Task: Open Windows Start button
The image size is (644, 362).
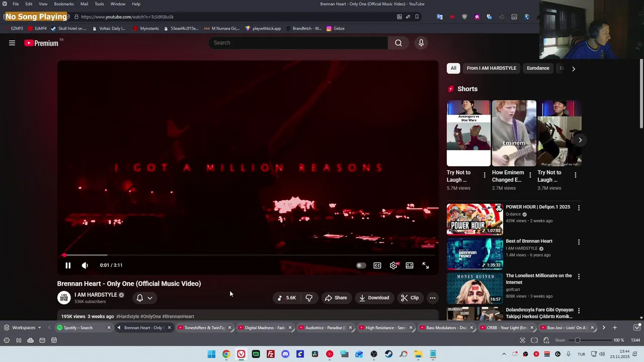Action: point(211,354)
